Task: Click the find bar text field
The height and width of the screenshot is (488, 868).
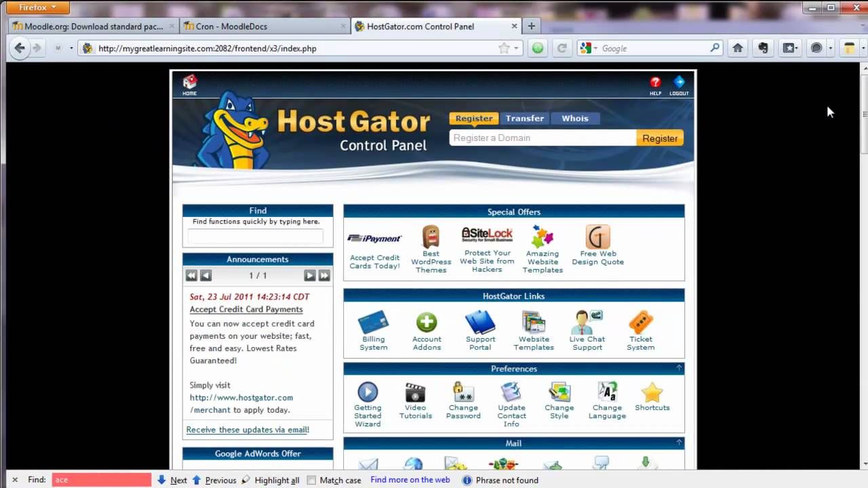Action: pyautogui.click(x=102, y=480)
